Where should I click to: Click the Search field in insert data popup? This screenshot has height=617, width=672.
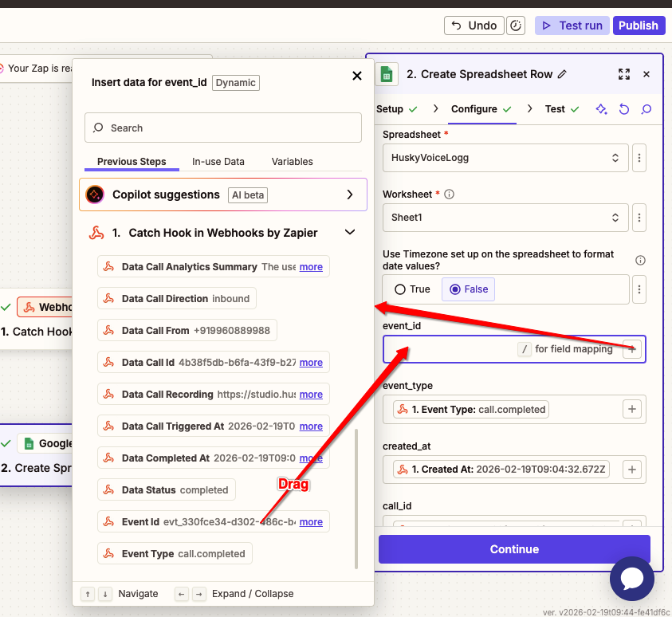[x=223, y=128]
